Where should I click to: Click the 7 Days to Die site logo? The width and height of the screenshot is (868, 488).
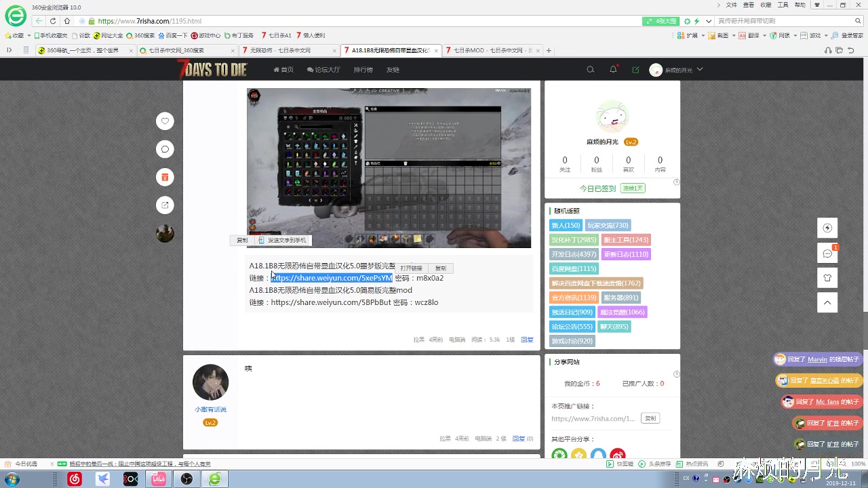coord(212,69)
